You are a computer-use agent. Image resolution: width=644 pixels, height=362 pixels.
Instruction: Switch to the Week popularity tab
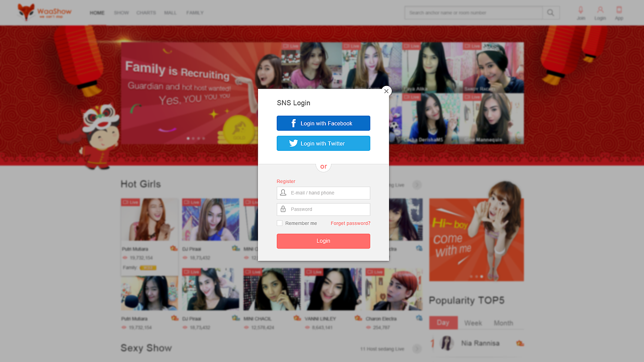click(x=473, y=323)
